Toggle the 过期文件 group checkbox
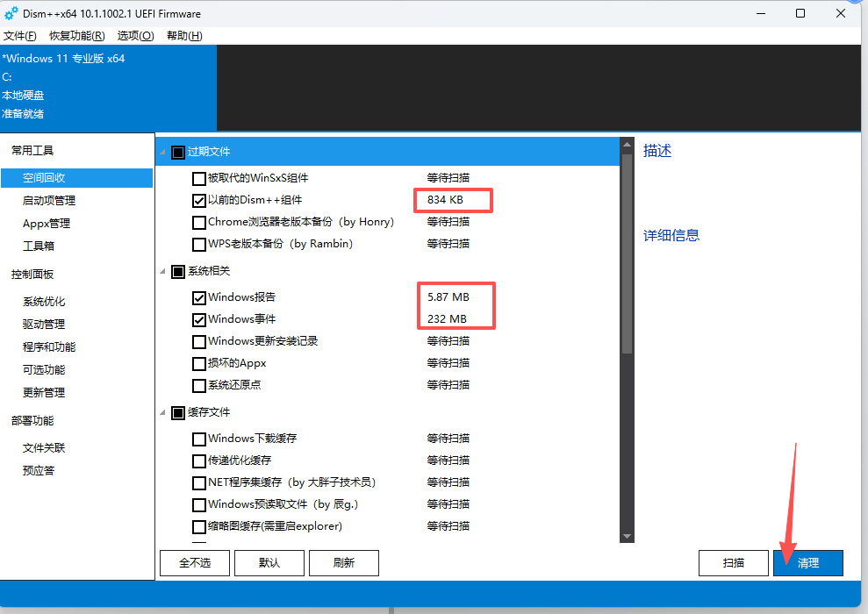The image size is (868, 614). point(177,152)
